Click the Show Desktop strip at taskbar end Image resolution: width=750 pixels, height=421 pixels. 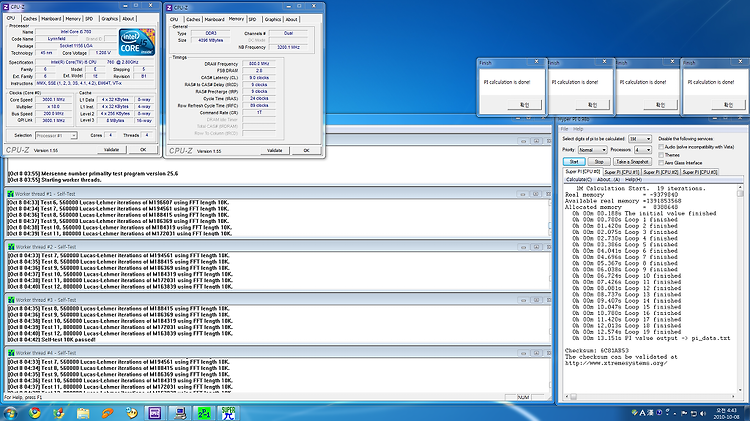pyautogui.click(x=747, y=413)
